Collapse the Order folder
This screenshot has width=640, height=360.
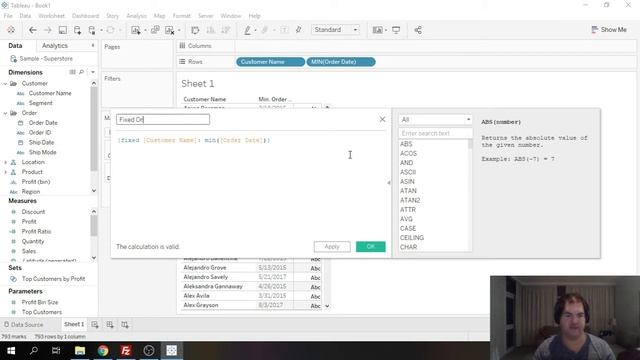5,113
